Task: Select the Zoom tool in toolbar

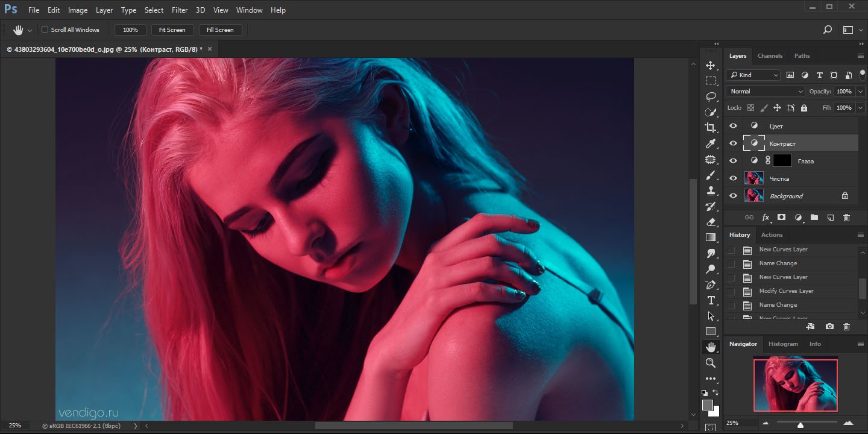Action: 711,363
